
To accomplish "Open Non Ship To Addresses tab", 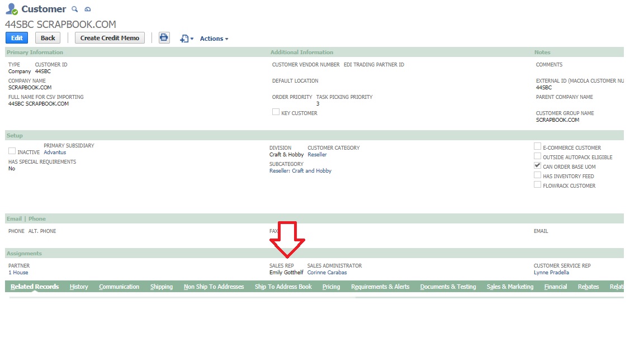I will (214, 287).
